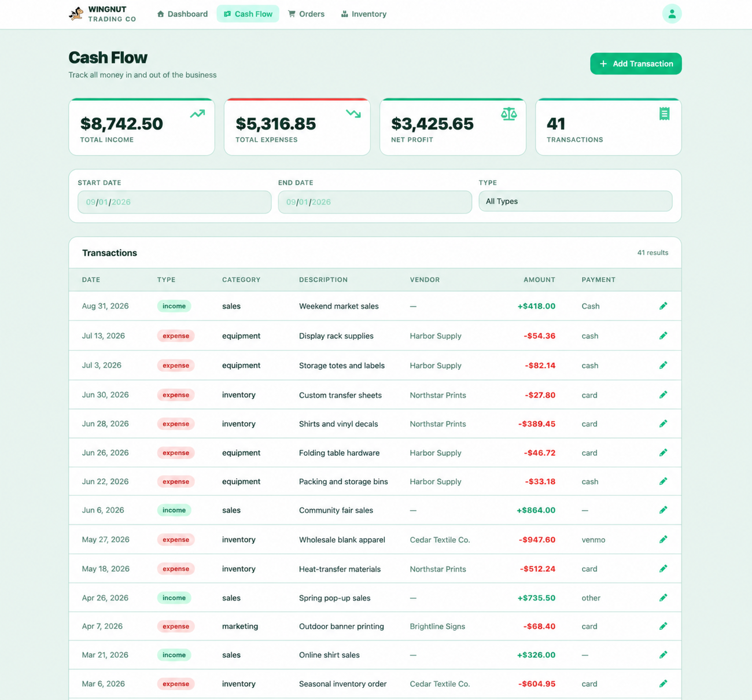Click the Start Date input field
Image resolution: width=752 pixels, height=700 pixels.
(x=174, y=202)
